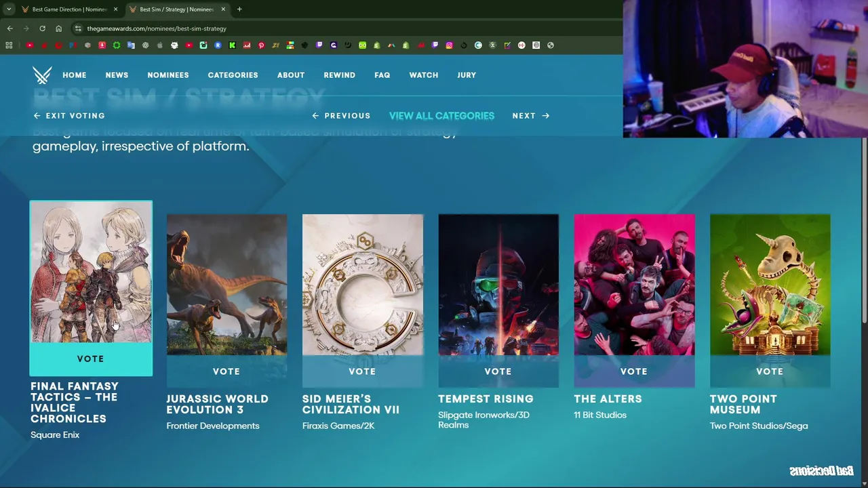Open the green gear bookmark icon
The width and height of the screenshot is (868, 488).
pos(117,45)
